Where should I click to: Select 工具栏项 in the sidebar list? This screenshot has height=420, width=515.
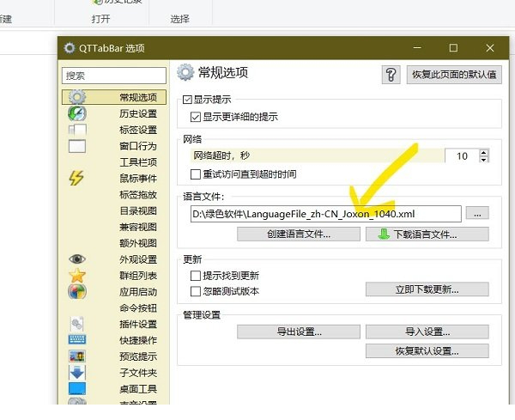[138, 162]
